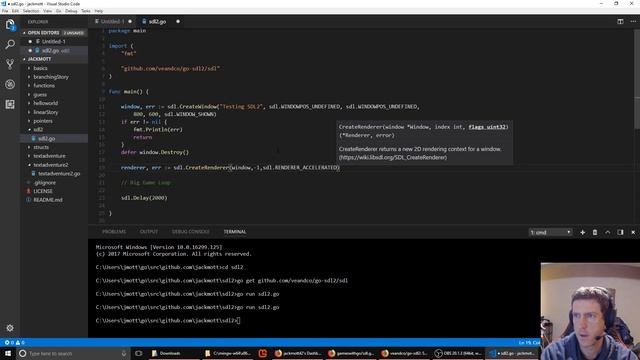Screen dimensions: 640x360
Task: Switch to the OUTPUT panel tab
Action: tap(149, 232)
